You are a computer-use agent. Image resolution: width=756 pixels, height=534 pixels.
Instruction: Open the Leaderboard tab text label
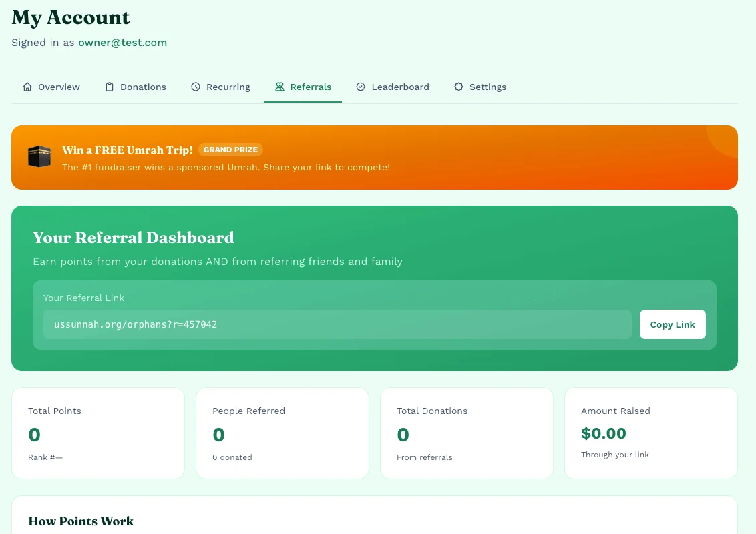pos(400,87)
